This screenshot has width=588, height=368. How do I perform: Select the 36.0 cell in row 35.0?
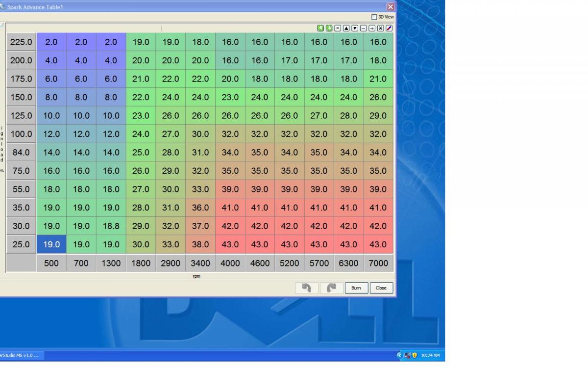[x=200, y=208]
